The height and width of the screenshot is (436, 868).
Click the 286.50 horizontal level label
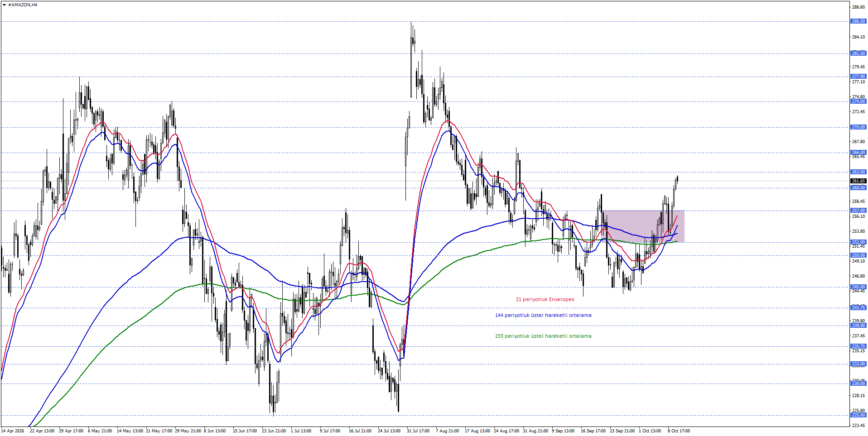pos(858,21)
